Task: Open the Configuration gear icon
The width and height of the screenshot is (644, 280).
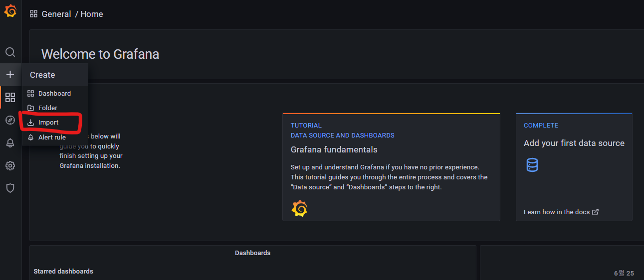Action: click(10, 165)
